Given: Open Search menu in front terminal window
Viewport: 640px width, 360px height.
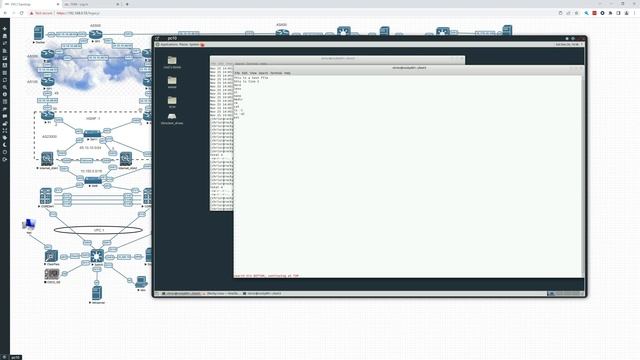Looking at the screenshot, I should pos(263,73).
